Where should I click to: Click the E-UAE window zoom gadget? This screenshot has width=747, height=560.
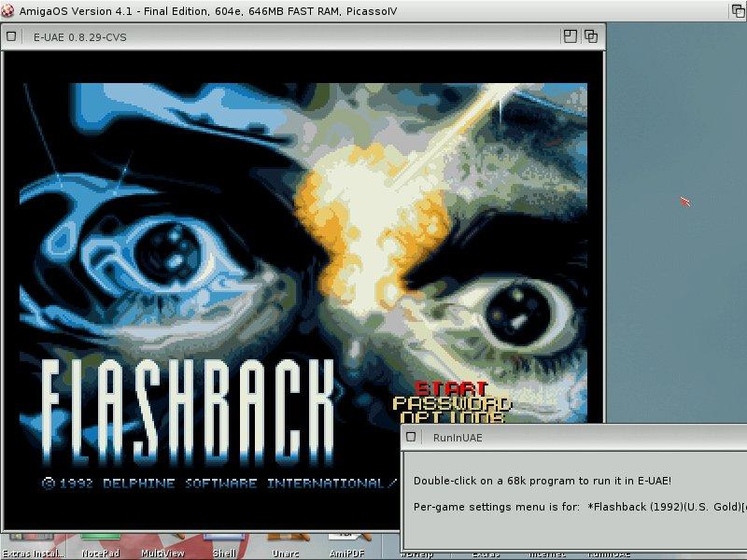click(x=570, y=36)
